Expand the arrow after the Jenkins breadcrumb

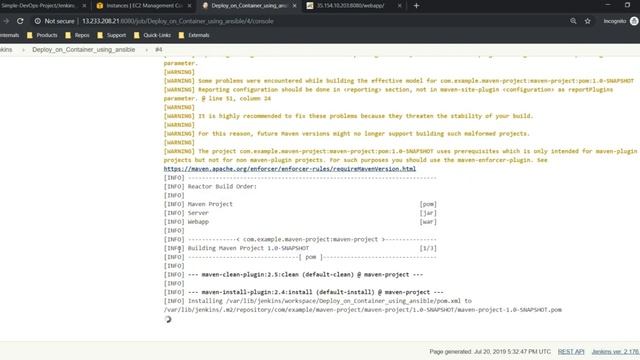23,50
